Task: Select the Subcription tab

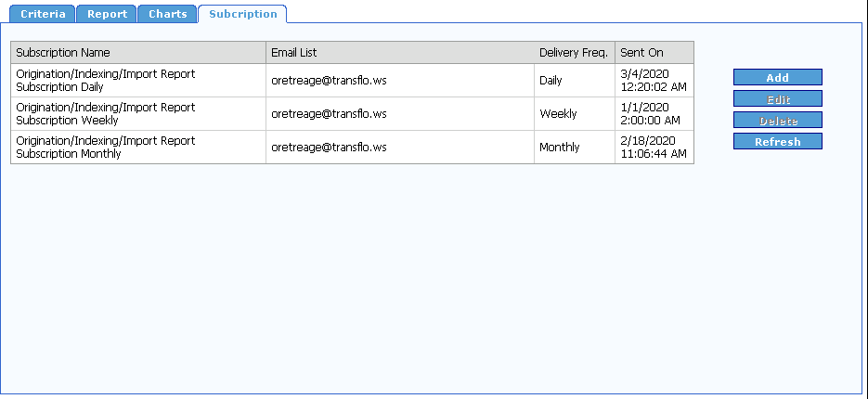Action: tap(242, 14)
